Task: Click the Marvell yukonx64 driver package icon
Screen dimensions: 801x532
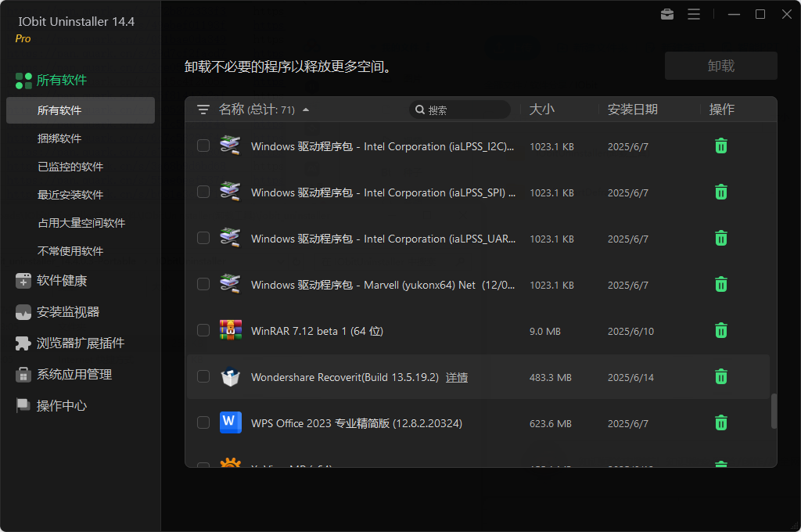Action: coord(231,284)
